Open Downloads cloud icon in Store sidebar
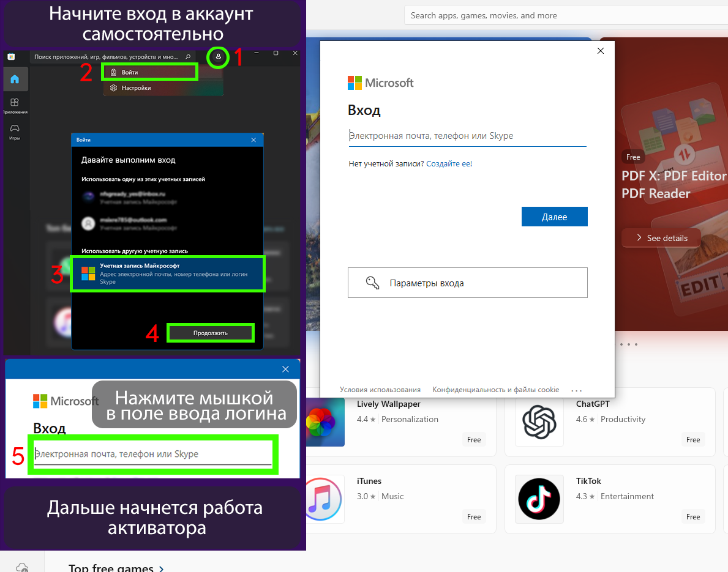The width and height of the screenshot is (728, 572). [x=22, y=567]
